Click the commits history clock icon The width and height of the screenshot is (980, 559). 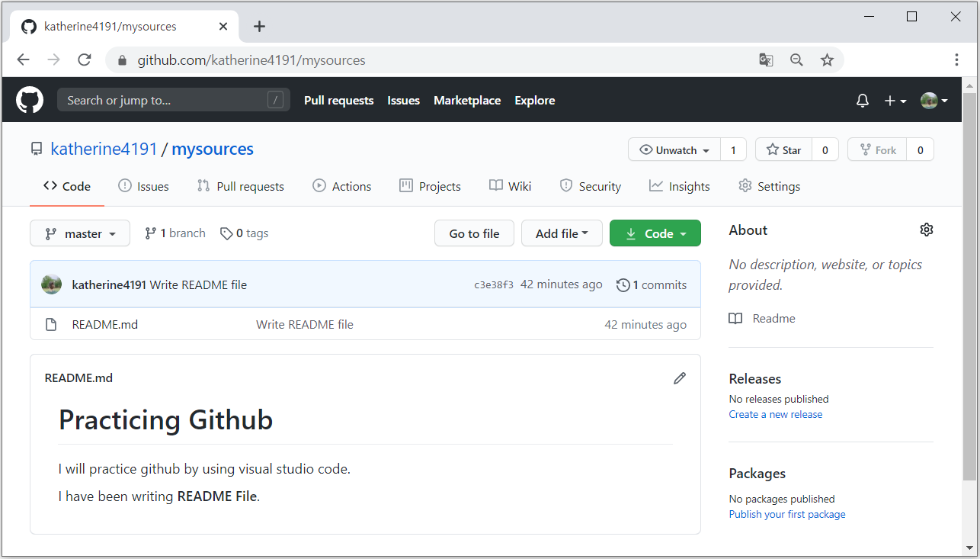click(623, 285)
